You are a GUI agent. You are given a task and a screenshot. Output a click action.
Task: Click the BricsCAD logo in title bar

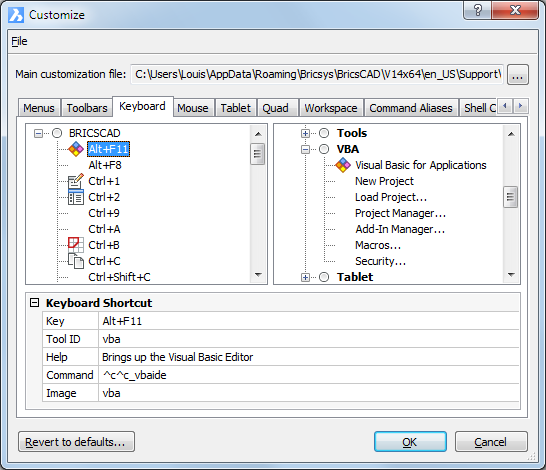pyautogui.click(x=16, y=15)
